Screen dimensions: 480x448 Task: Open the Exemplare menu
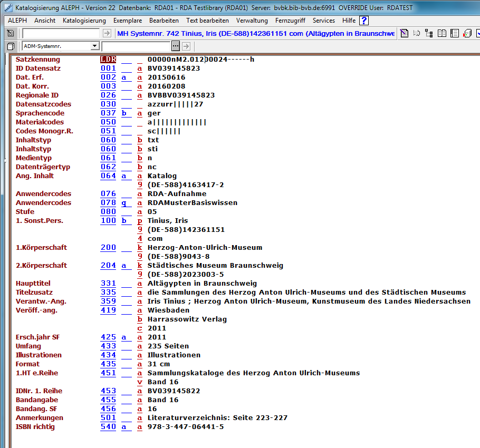[127, 21]
